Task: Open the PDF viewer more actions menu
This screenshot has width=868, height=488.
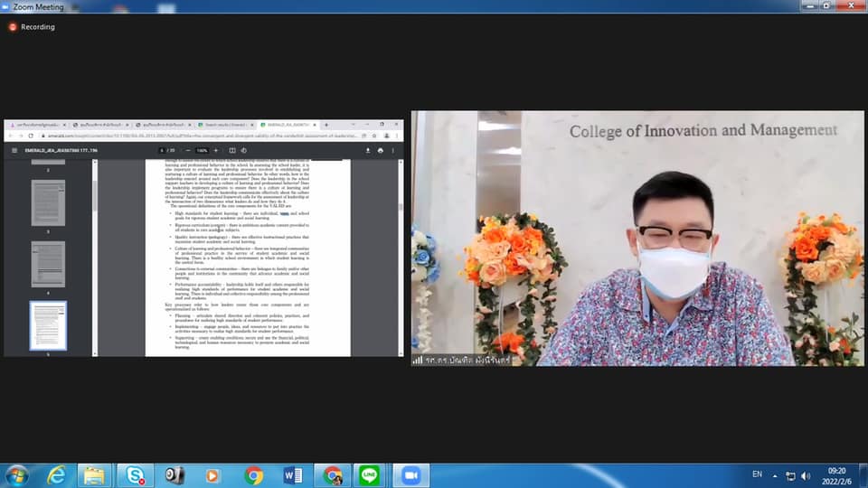Action: point(392,150)
